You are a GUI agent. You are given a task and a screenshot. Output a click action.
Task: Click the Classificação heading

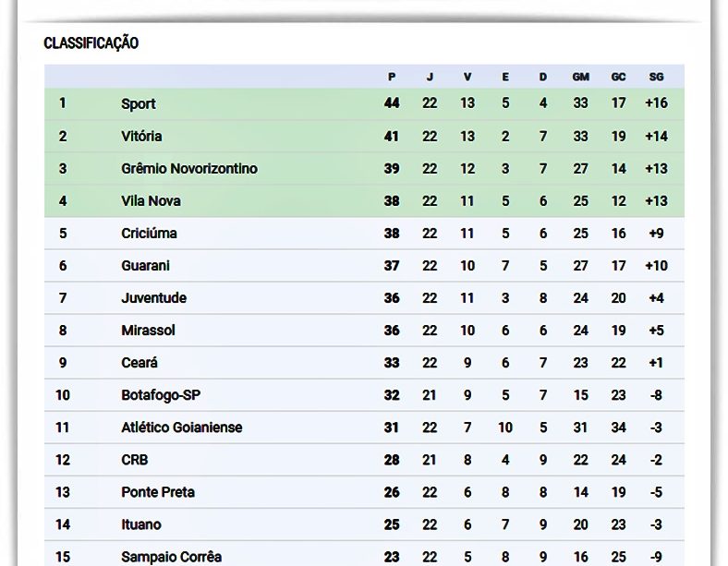point(91,43)
